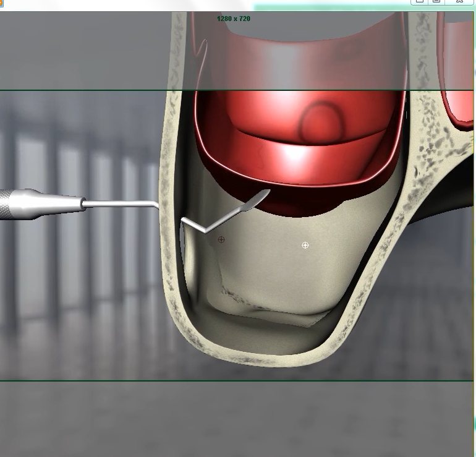The width and height of the screenshot is (476, 457).
Task: Click the 1280 x 720 resolution label
Action: click(233, 19)
